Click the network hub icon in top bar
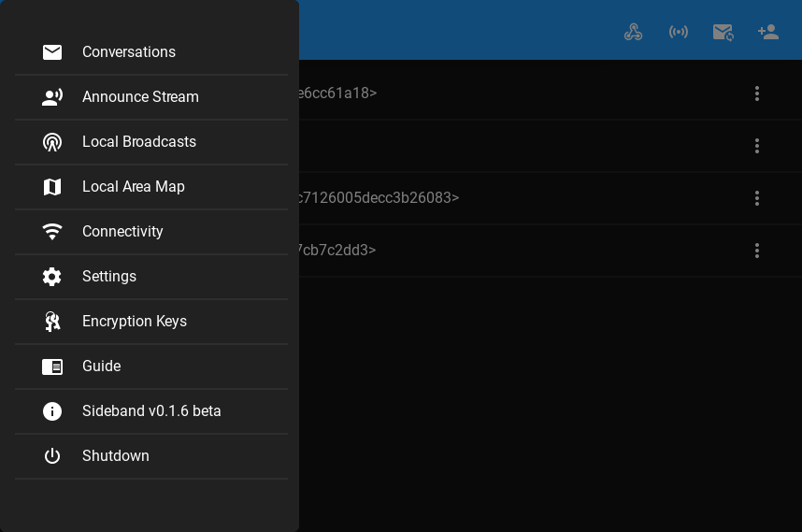The width and height of the screenshot is (802, 532). (634, 32)
